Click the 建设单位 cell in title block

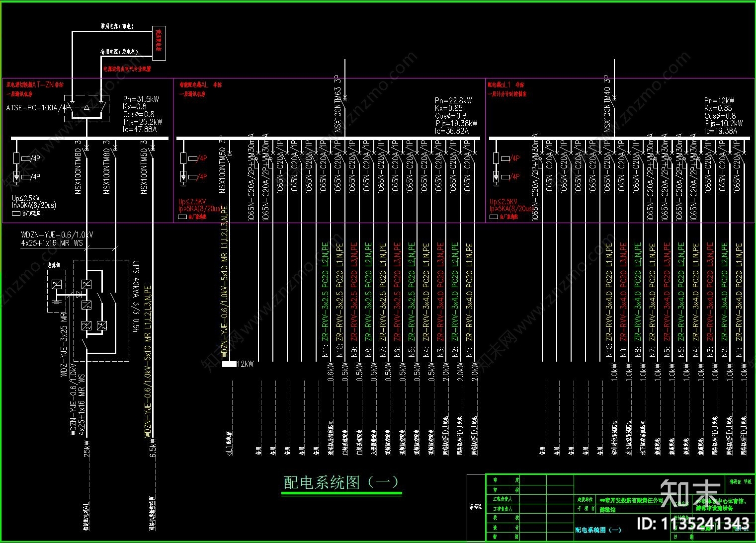click(585, 500)
